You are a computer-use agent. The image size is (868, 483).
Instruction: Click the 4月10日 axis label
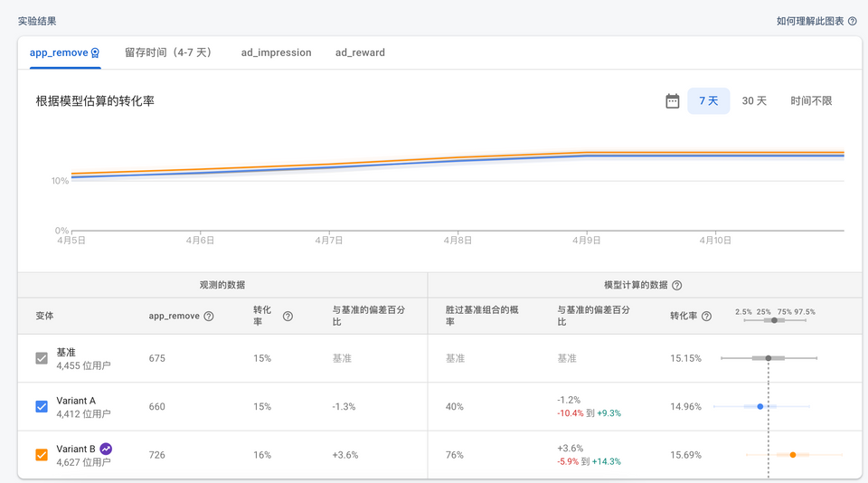[x=715, y=241]
